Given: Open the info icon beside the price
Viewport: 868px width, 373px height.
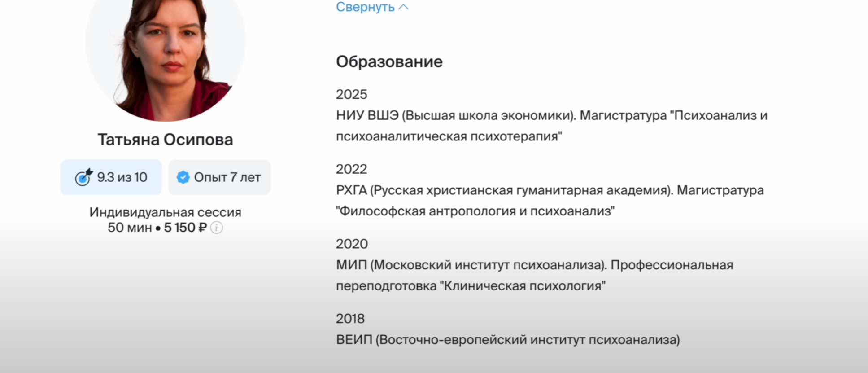Looking at the screenshot, I should coord(217,228).
